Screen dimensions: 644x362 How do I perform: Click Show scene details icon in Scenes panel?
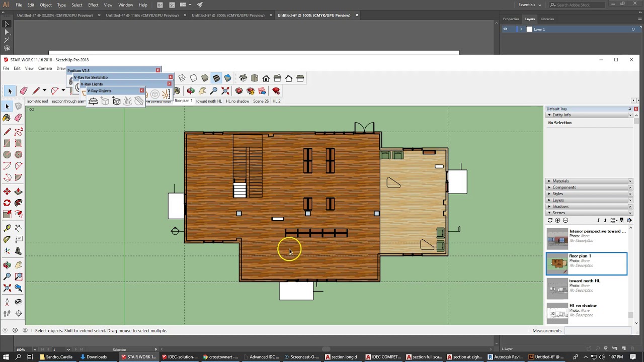[621, 220]
